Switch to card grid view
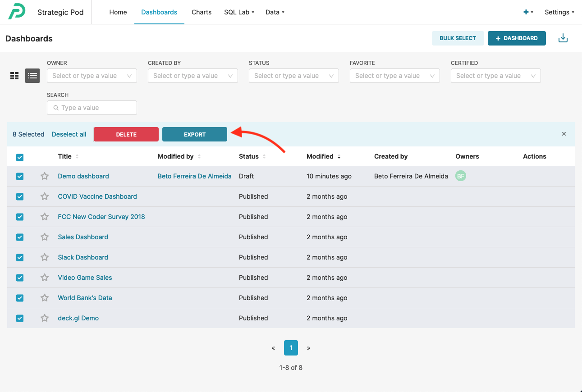Image resolution: width=582 pixels, height=392 pixels. [x=14, y=76]
